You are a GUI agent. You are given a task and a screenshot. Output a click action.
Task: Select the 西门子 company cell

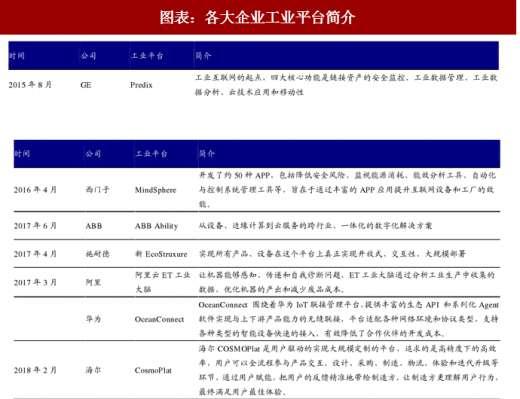pos(97,190)
